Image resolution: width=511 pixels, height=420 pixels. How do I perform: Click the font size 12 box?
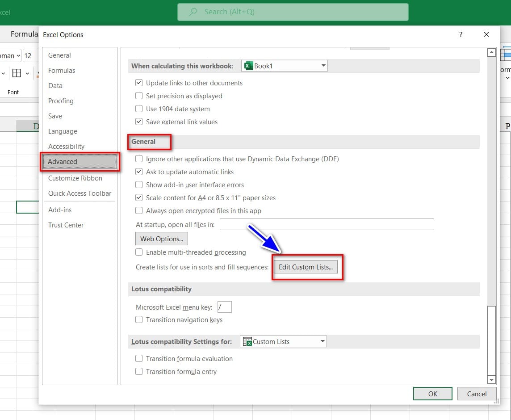[30, 56]
